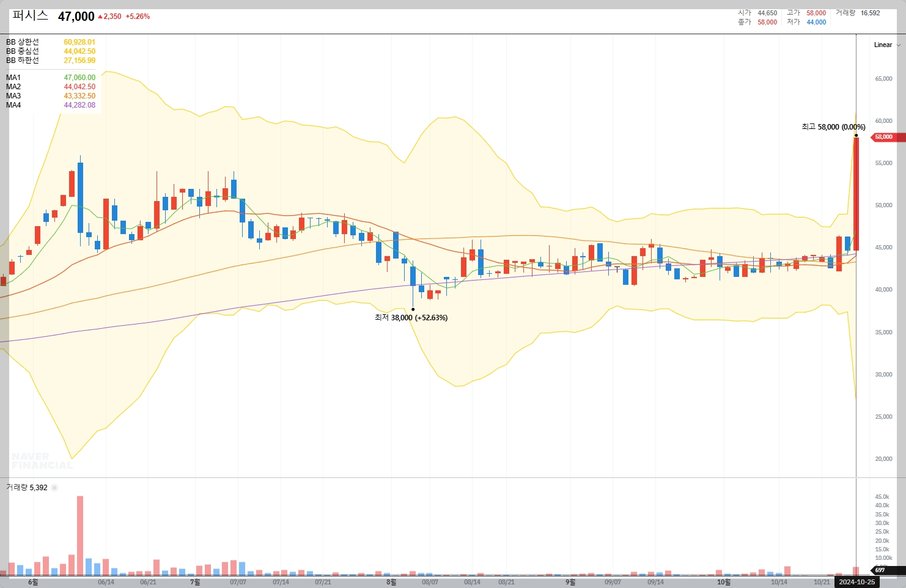906x588 pixels.
Task: Click the 07/21 date axis label
Action: [323, 582]
